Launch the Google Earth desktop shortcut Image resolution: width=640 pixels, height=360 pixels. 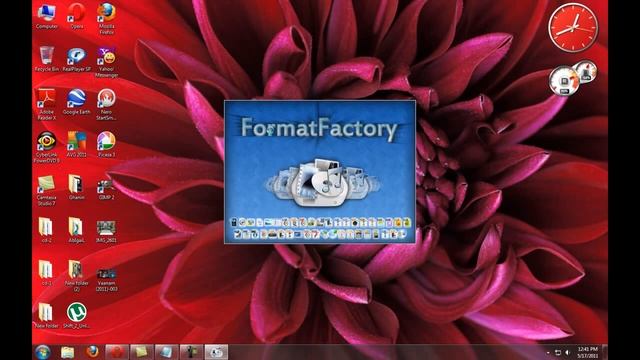pyautogui.click(x=76, y=102)
